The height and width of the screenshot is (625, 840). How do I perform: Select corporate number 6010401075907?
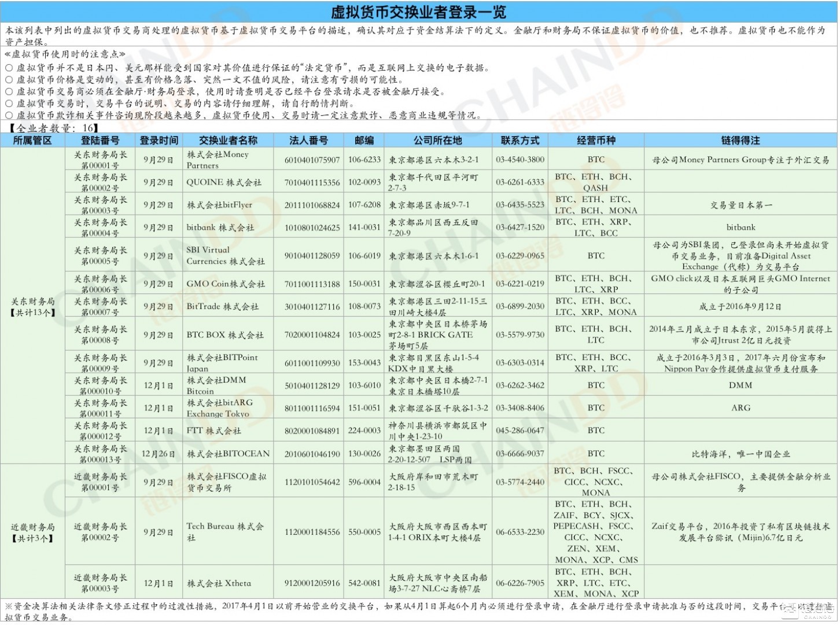(x=312, y=160)
